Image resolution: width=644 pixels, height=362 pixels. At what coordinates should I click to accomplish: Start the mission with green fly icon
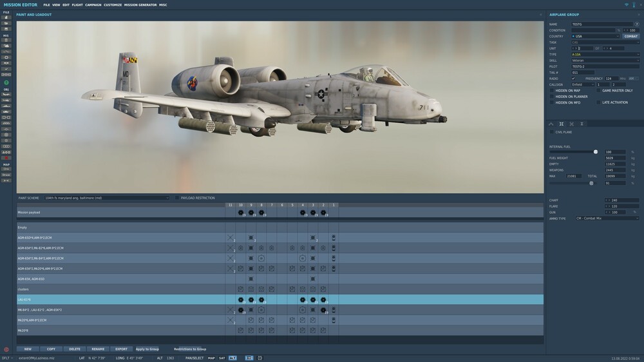point(6,82)
